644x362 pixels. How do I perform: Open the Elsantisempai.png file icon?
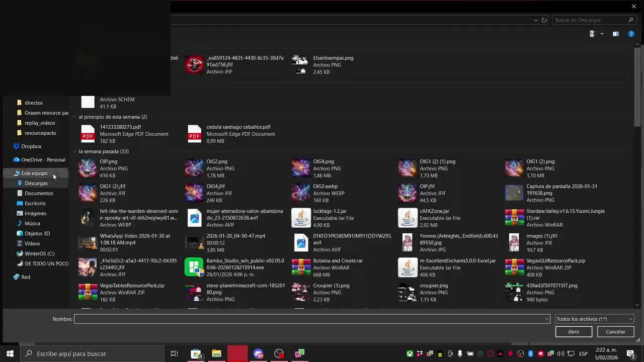pos(300,65)
